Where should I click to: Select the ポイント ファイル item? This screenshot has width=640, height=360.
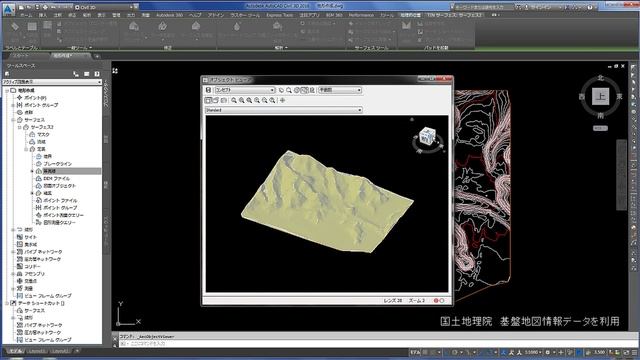(x=60, y=200)
